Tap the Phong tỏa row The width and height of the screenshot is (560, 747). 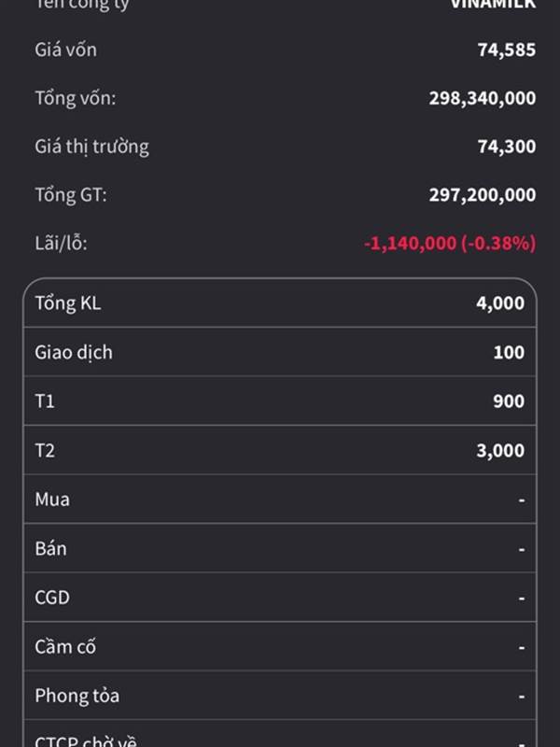click(280, 696)
